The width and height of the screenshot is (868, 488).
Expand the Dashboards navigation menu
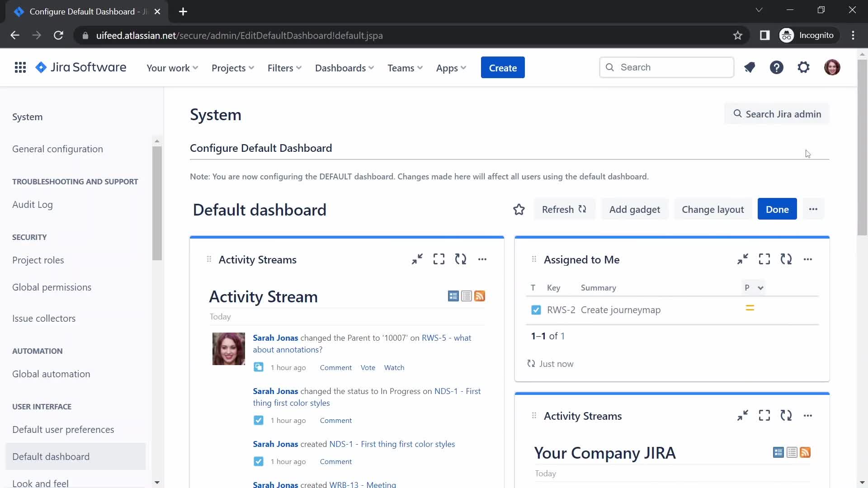click(x=344, y=68)
